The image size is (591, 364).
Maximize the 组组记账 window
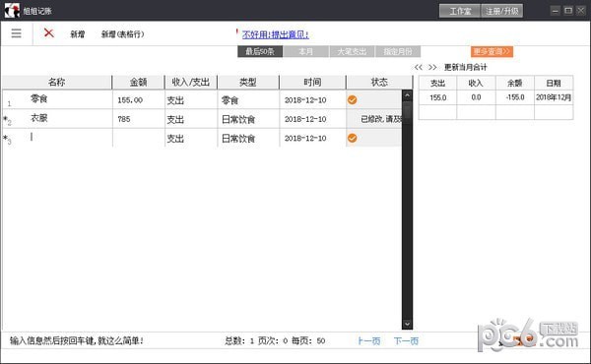coord(568,11)
